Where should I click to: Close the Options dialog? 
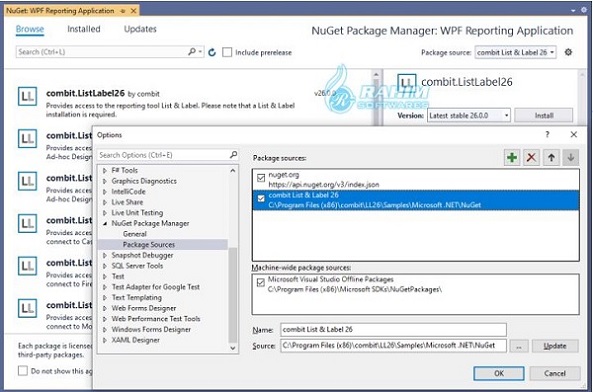[574, 134]
